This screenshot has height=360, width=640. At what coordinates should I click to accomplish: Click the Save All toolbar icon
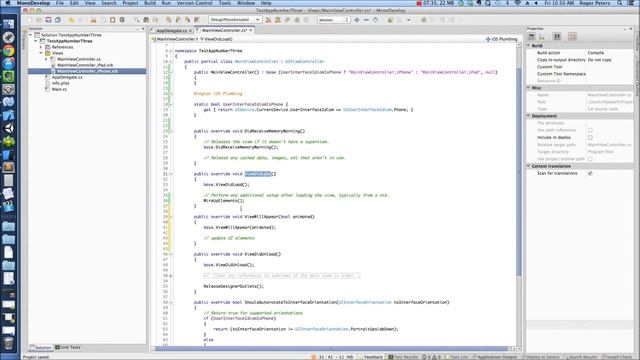[x=58, y=20]
